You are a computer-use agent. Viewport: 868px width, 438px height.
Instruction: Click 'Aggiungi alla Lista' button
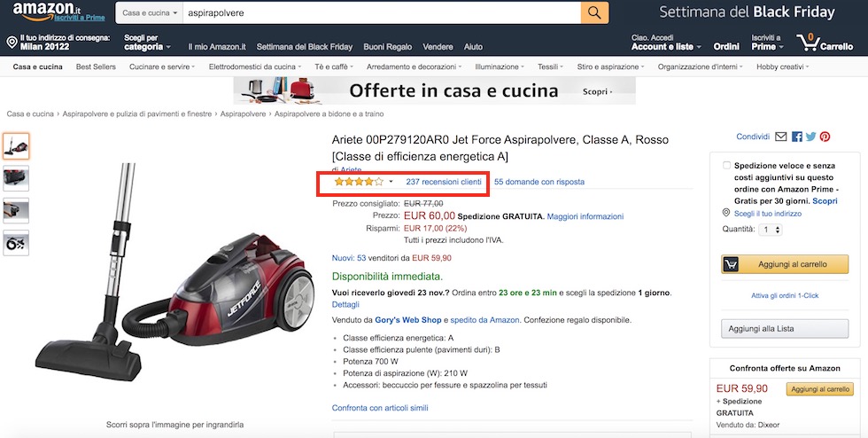click(785, 328)
